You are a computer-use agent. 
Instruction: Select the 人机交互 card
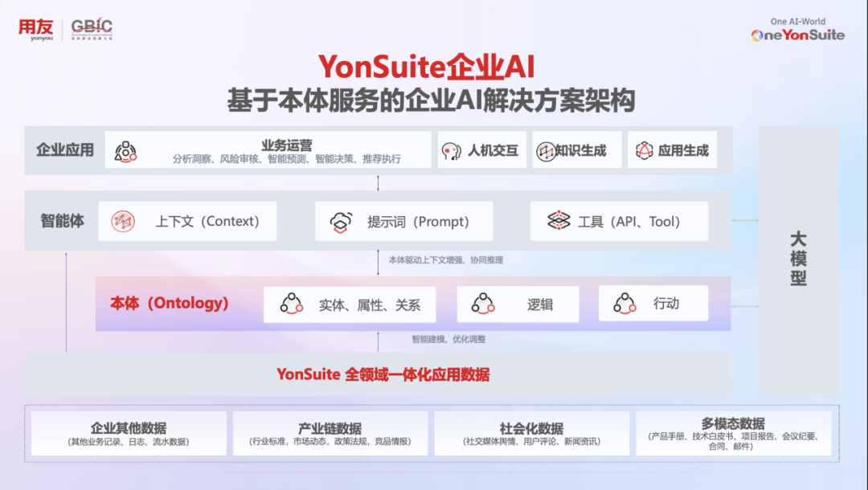pos(481,149)
